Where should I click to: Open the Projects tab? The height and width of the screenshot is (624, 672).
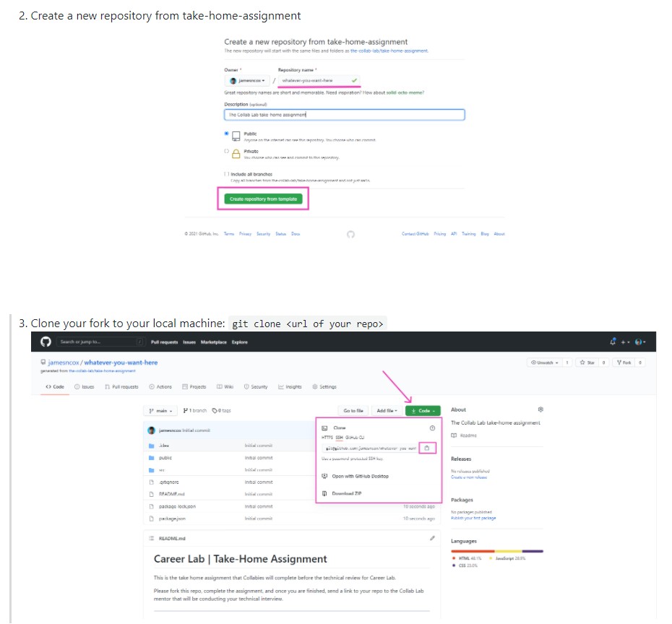[194, 386]
